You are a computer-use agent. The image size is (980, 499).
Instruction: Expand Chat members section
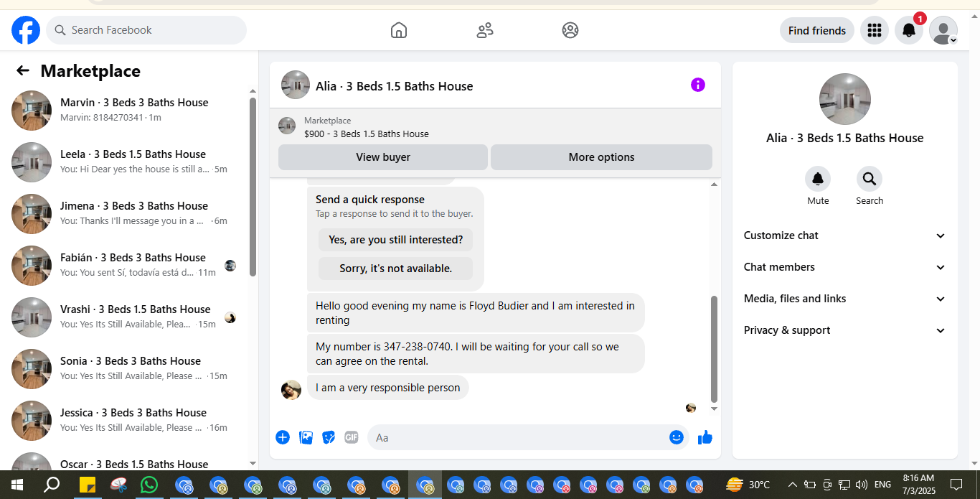(845, 267)
